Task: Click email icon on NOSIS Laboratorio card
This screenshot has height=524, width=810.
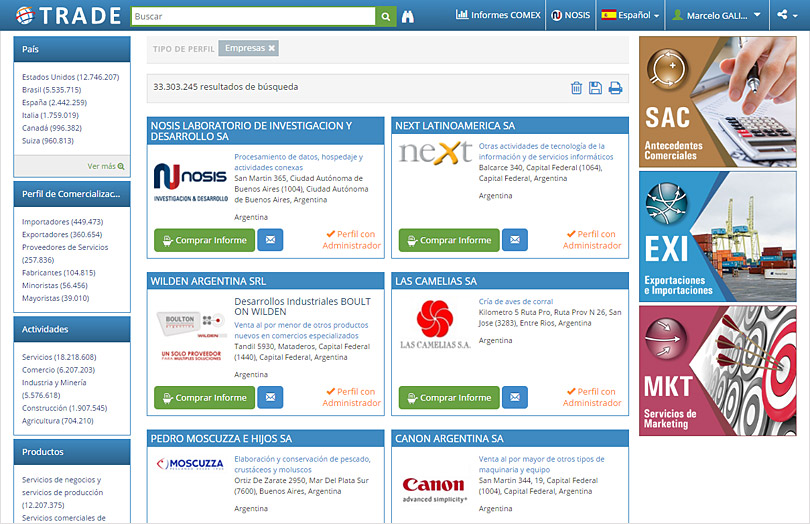Action: [270, 240]
